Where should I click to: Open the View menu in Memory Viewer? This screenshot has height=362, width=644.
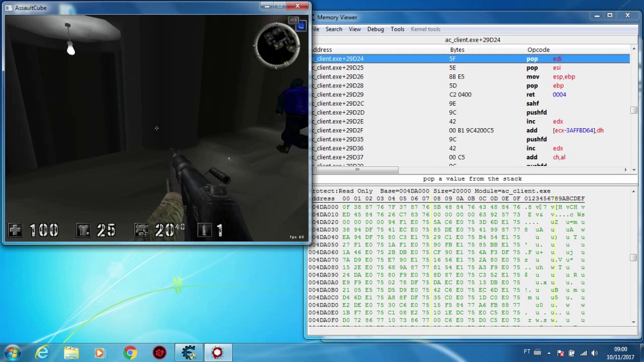tap(355, 29)
